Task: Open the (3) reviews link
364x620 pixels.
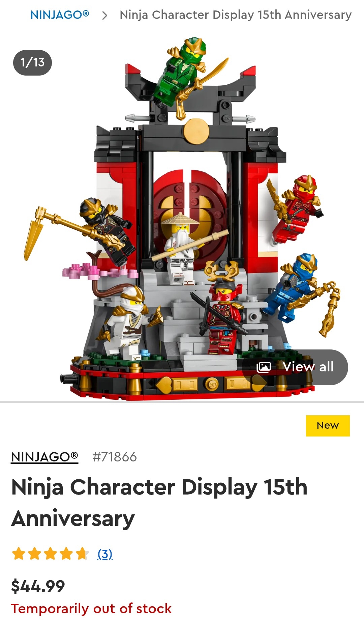Action: coord(105,554)
